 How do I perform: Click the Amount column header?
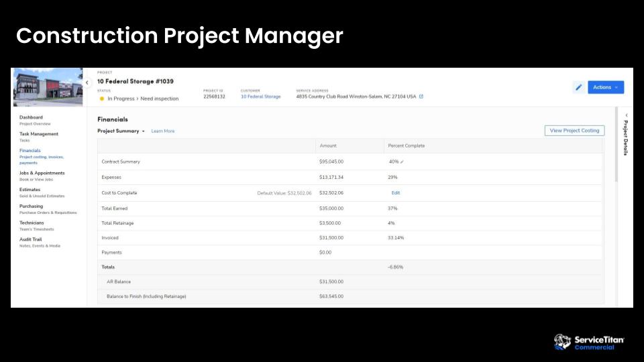(328, 145)
